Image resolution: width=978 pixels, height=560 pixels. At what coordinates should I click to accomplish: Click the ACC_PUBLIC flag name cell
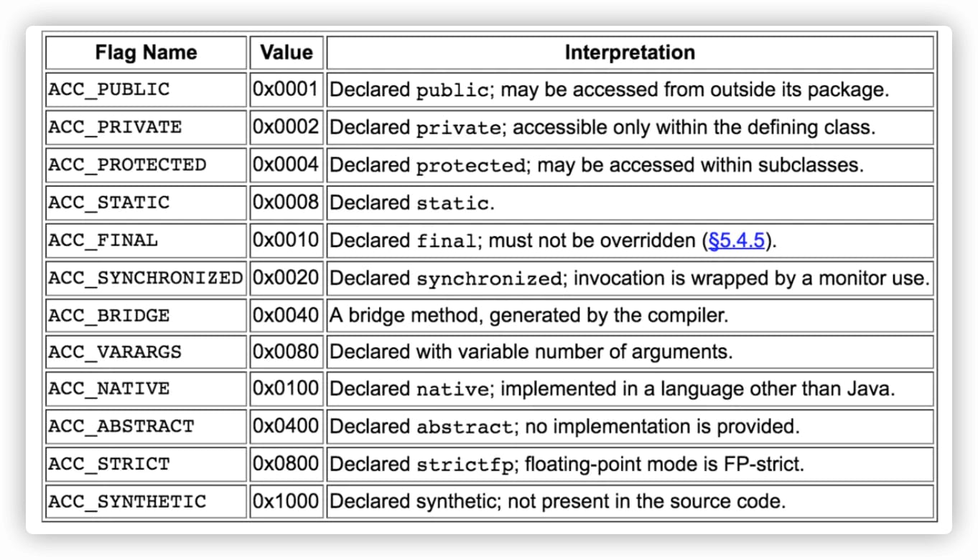(x=146, y=90)
